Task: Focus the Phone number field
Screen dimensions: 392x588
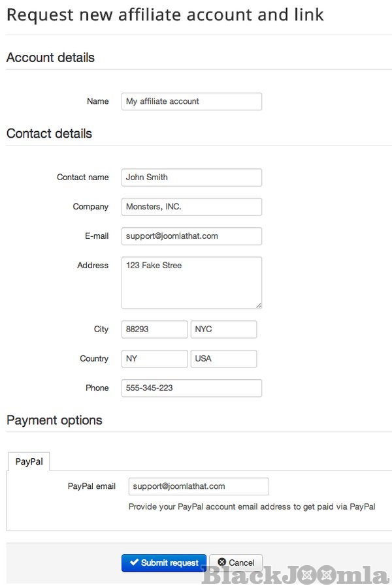Action: point(191,388)
